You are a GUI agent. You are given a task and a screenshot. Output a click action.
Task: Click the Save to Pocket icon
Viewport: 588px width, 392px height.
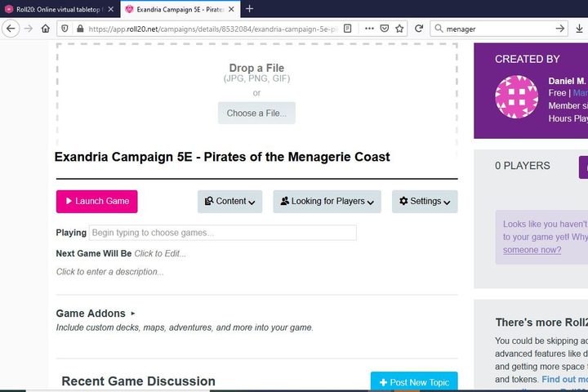[x=385, y=29]
